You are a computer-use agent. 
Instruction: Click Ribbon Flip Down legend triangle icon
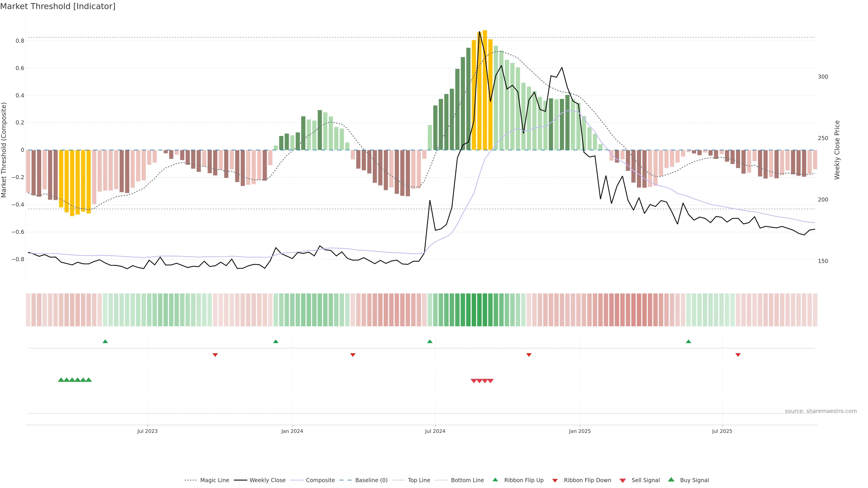(555, 481)
